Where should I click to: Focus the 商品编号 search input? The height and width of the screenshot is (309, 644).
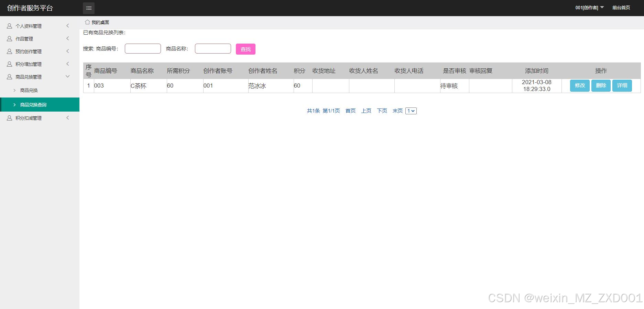click(x=143, y=49)
